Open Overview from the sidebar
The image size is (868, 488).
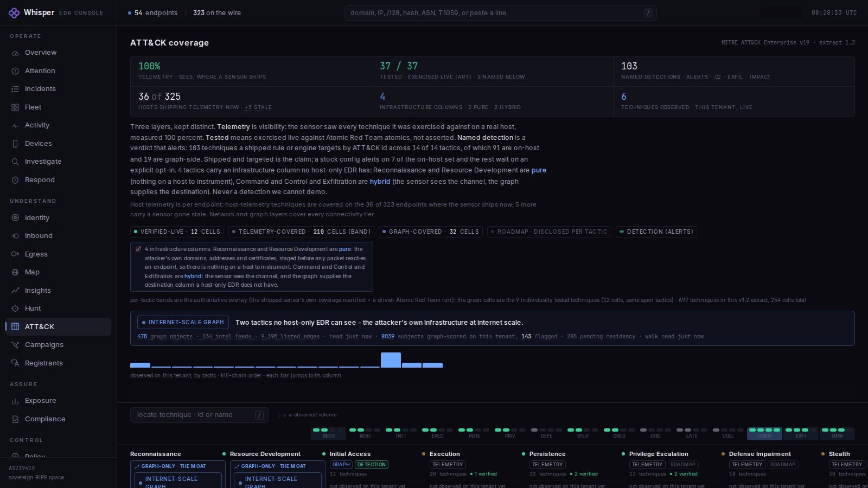(x=58, y=53)
